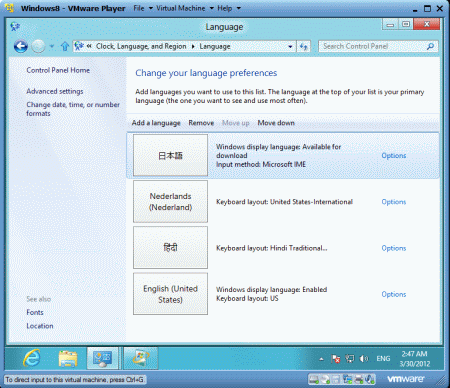This screenshot has height=388, width=450.
Task: Show hidden tray icons arrow
Action: click(321, 359)
